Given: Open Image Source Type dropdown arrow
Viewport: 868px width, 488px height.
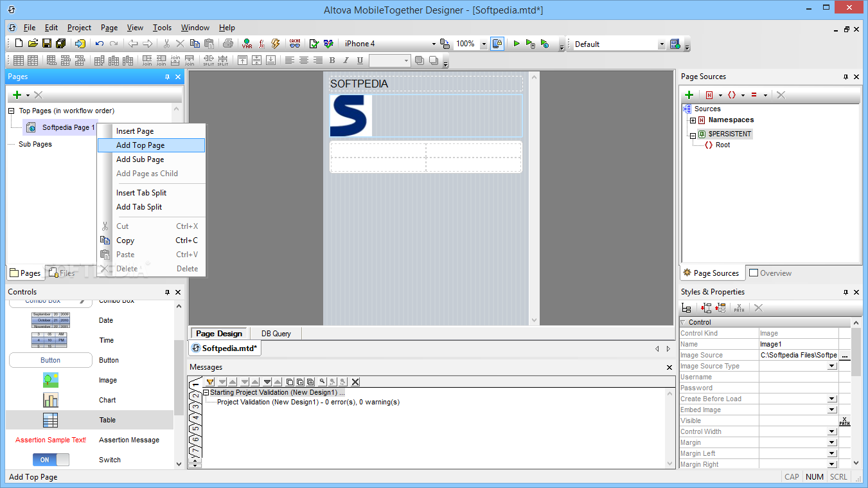Looking at the screenshot, I should pyautogui.click(x=832, y=366).
